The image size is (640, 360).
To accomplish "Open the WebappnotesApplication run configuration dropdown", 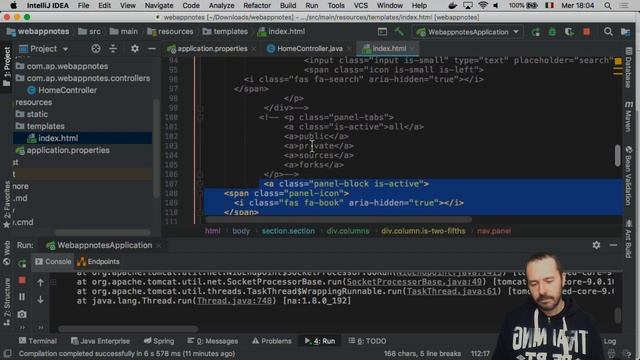I will click(x=468, y=32).
